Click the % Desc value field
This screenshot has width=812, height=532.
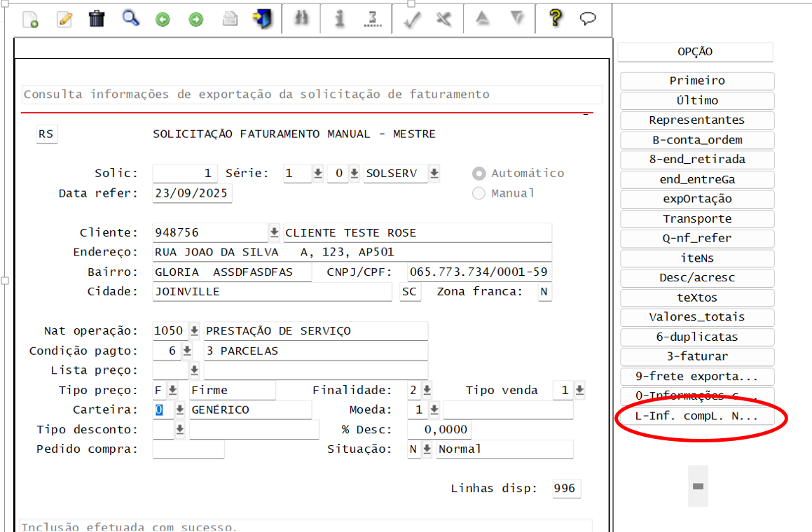click(x=439, y=430)
